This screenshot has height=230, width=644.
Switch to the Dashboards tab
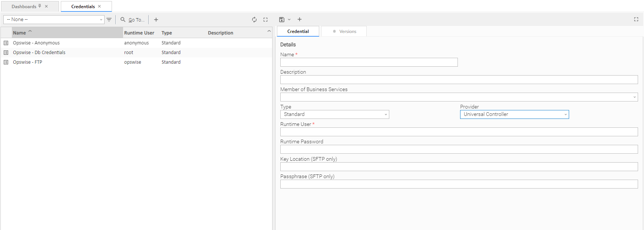pyautogui.click(x=24, y=7)
